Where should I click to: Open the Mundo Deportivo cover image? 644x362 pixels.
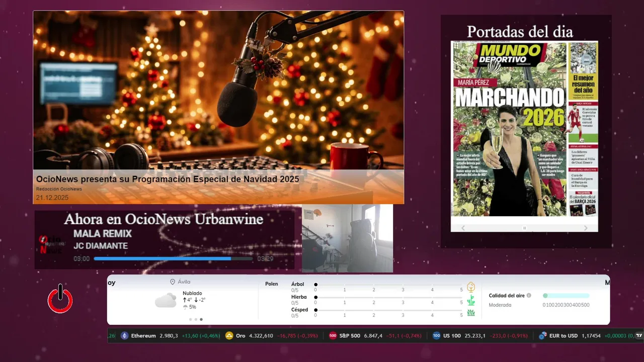tap(524, 129)
